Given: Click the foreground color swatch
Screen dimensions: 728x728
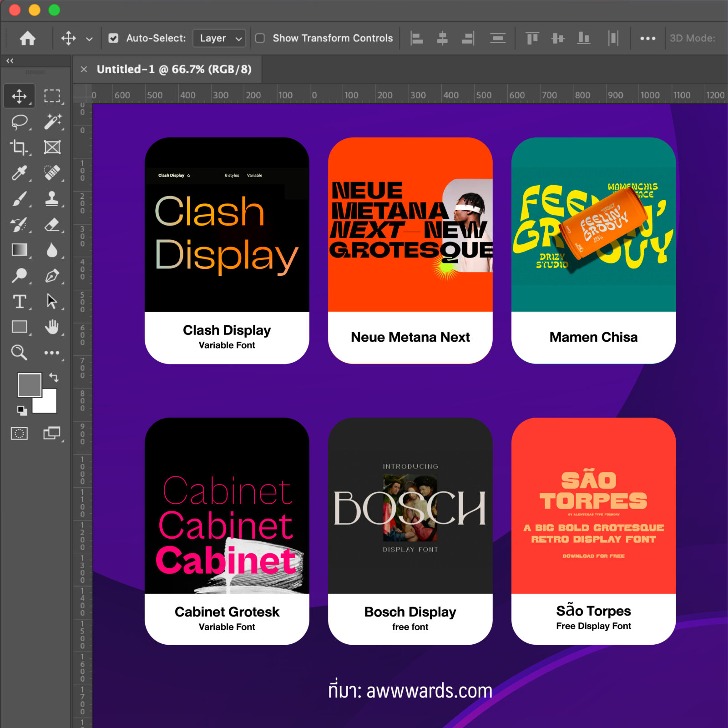Looking at the screenshot, I should pos(29,384).
